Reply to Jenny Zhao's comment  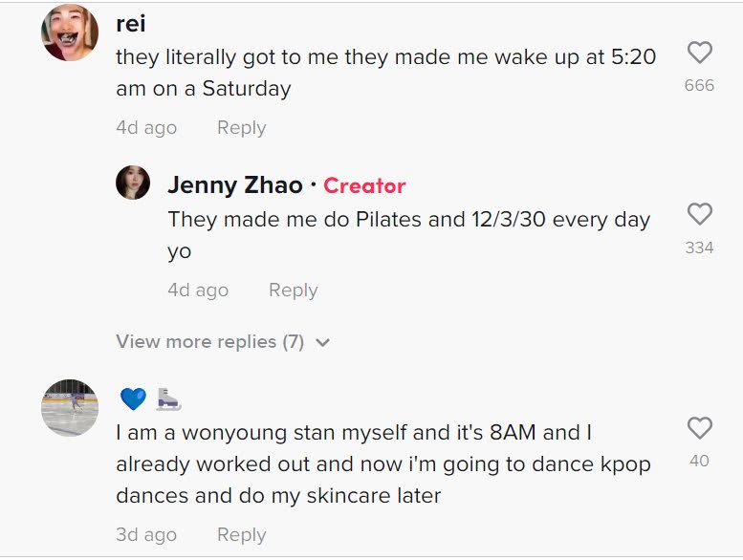click(293, 291)
